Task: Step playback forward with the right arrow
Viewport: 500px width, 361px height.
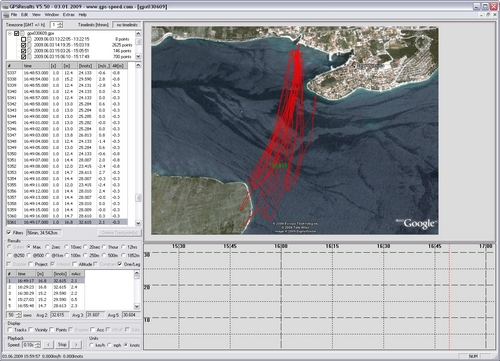Action: (76, 345)
